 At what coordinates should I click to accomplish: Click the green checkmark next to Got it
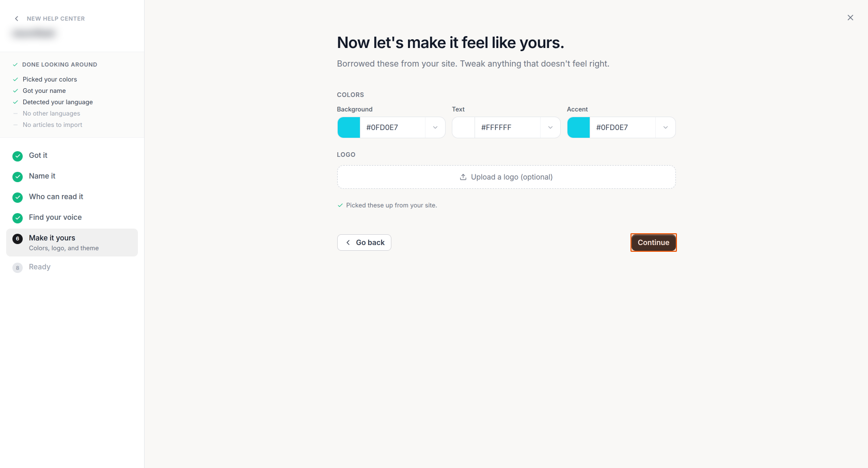pyautogui.click(x=18, y=156)
